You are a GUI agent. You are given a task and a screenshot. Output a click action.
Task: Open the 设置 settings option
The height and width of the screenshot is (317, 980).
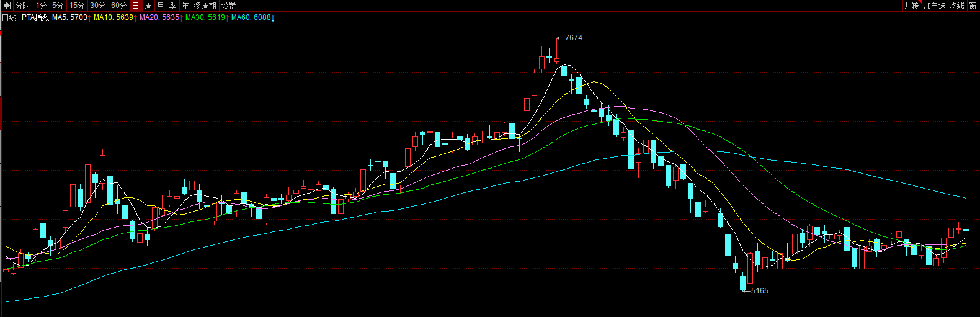(229, 6)
